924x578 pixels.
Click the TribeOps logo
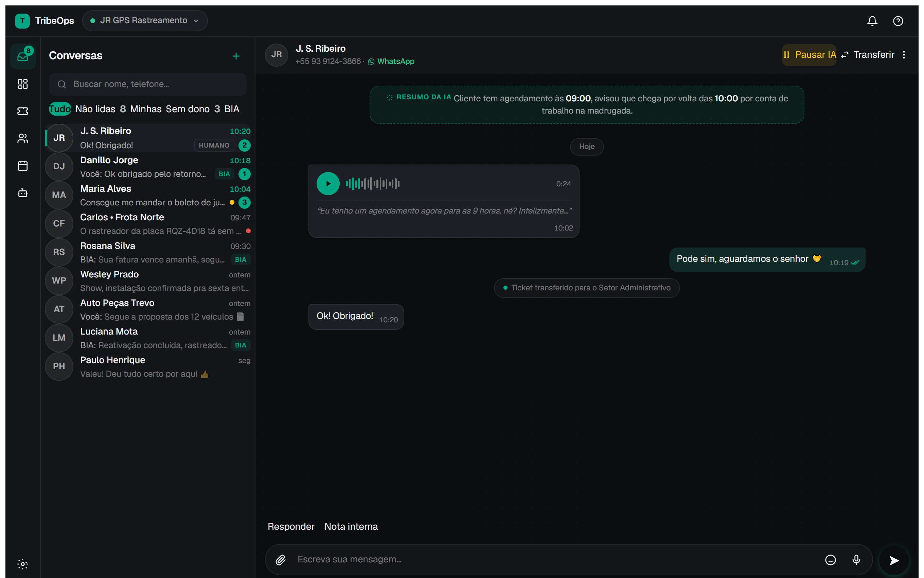22,21
